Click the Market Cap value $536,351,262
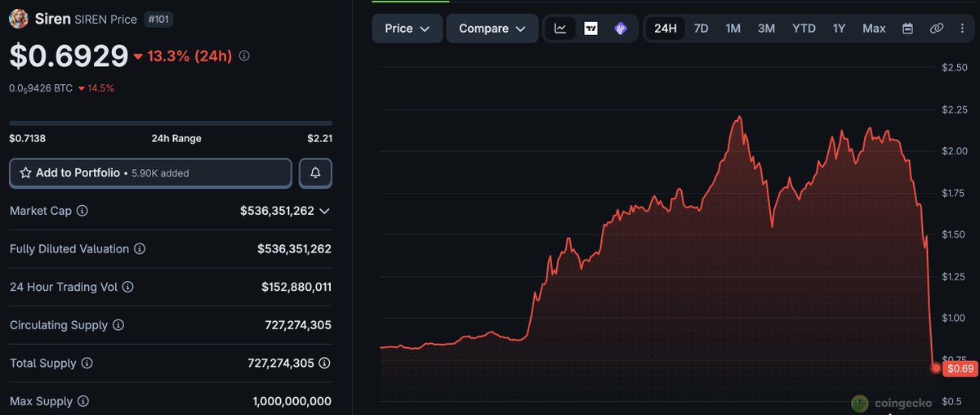Screen dimensions: 980x415 point(277,211)
